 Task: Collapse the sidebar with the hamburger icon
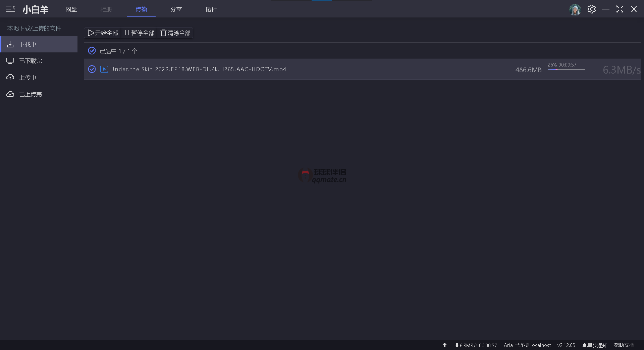10,9
